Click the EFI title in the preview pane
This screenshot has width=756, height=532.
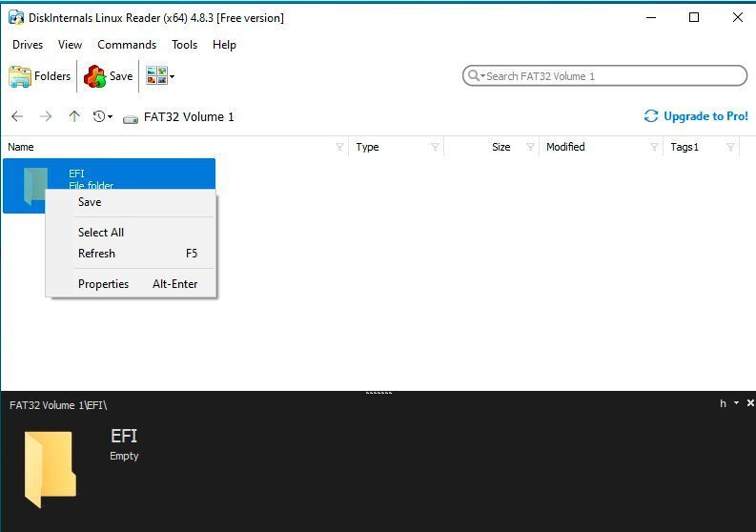click(124, 436)
